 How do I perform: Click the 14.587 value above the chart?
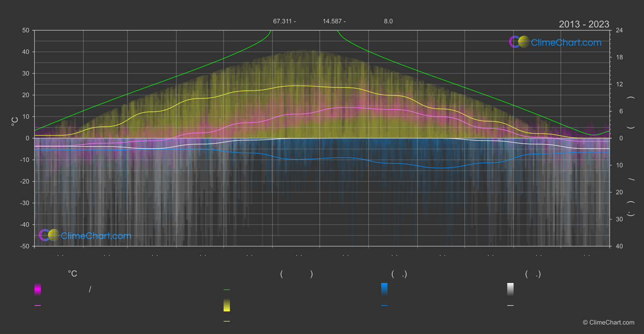coord(332,21)
